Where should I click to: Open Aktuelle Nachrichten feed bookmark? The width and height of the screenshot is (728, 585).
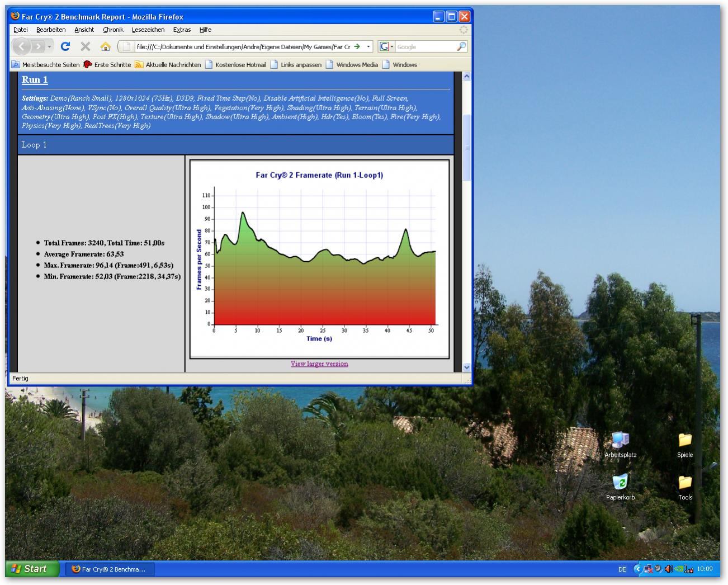(x=168, y=65)
